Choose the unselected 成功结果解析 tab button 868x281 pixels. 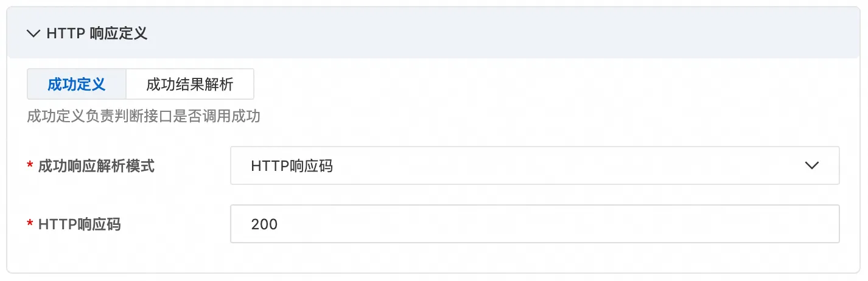[x=190, y=84]
